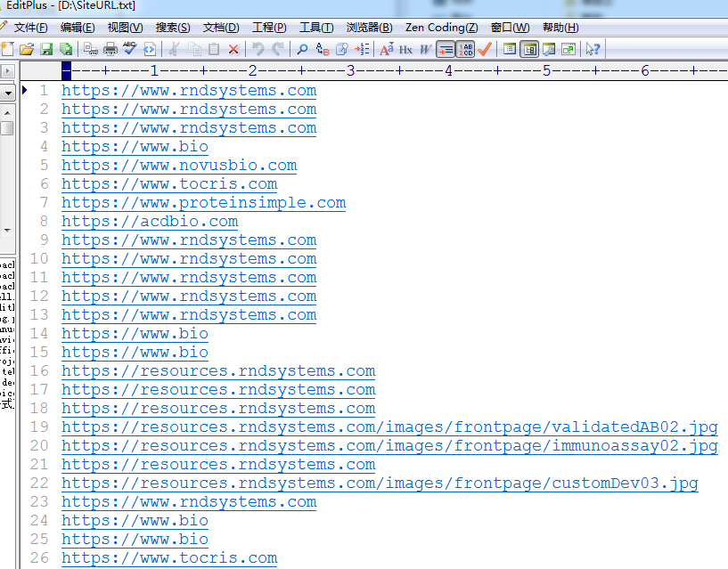The width and height of the screenshot is (728, 569).
Task: Open the font settings Aa icon
Action: click(x=387, y=49)
